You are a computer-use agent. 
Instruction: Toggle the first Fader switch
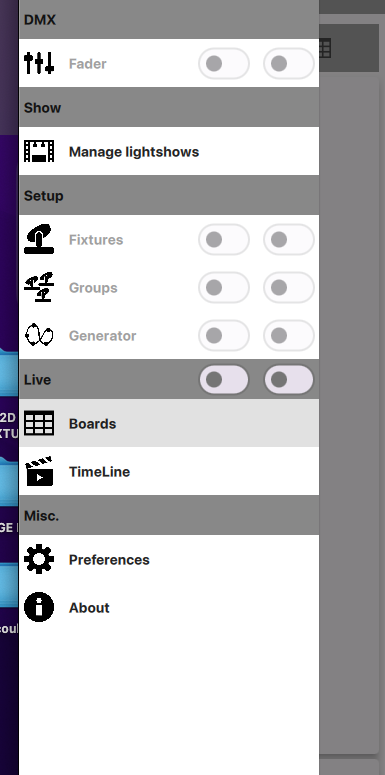click(x=224, y=63)
